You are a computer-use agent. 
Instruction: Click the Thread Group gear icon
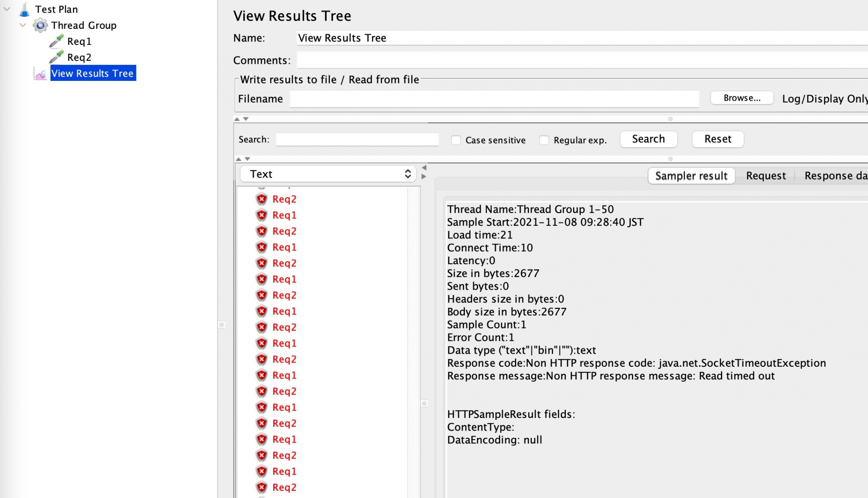[40, 25]
